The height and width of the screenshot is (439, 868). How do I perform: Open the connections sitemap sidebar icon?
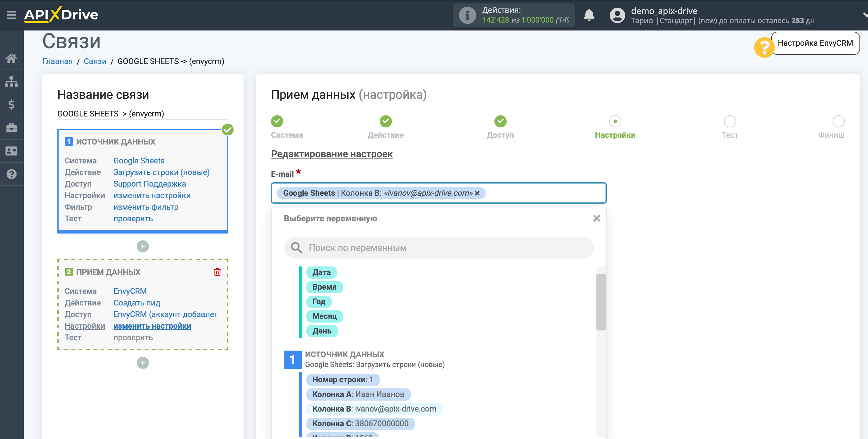coord(12,81)
